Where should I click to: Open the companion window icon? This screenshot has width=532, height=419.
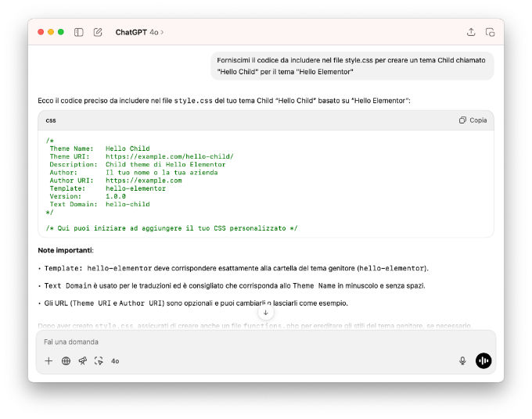click(x=490, y=32)
